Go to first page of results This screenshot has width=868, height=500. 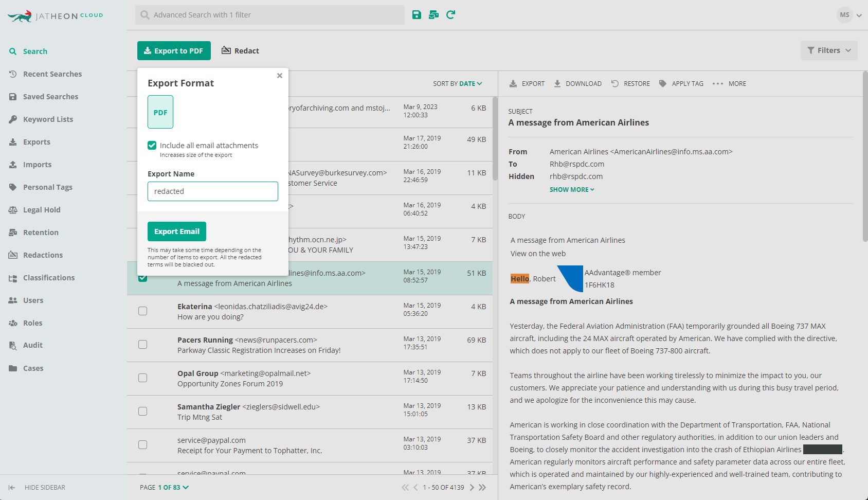coord(405,488)
